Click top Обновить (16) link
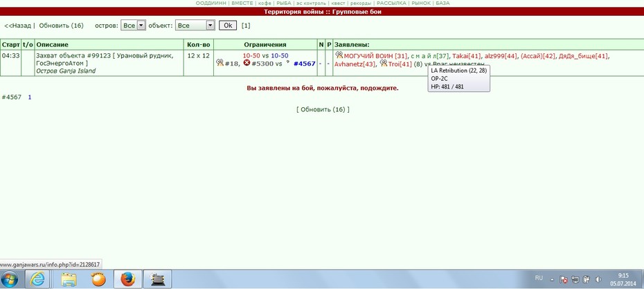The image size is (644, 289). tap(61, 26)
